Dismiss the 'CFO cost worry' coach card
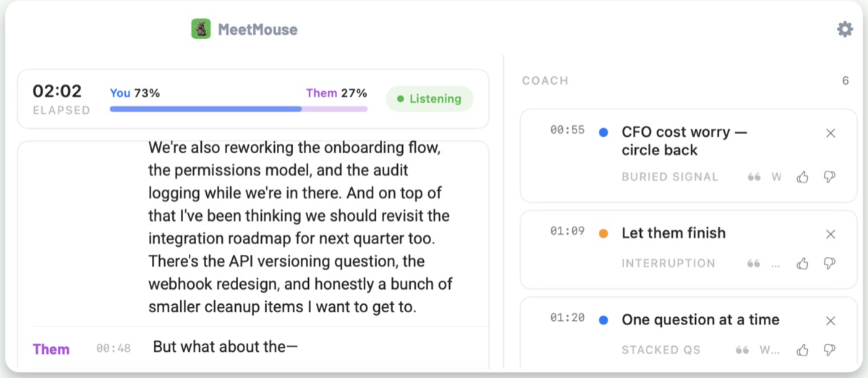Image resolution: width=868 pixels, height=378 pixels. click(x=830, y=133)
